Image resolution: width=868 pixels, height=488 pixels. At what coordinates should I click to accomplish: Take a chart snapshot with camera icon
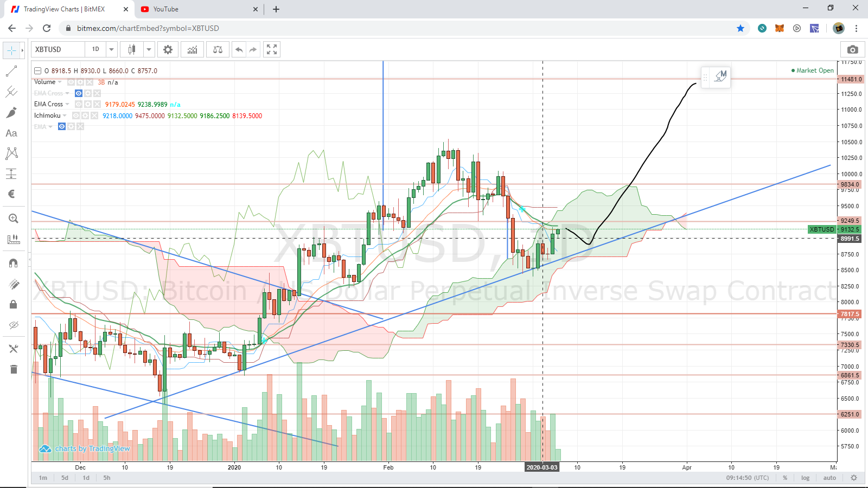[x=853, y=49]
